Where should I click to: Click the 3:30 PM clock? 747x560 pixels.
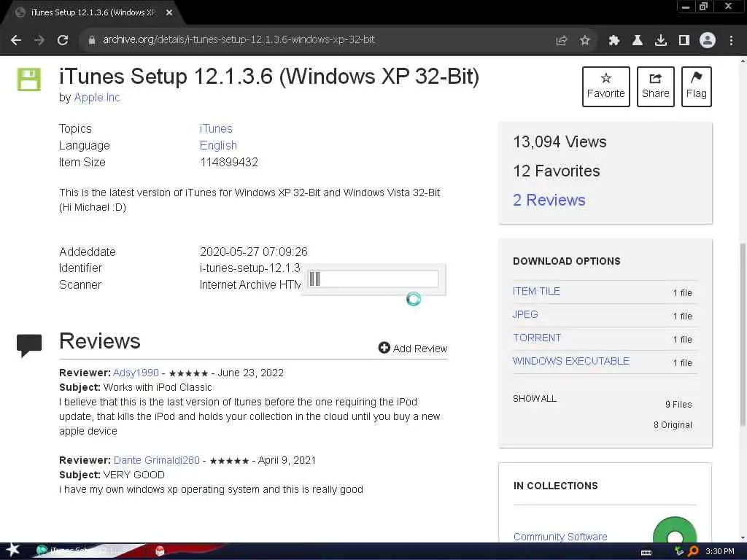pos(719,551)
